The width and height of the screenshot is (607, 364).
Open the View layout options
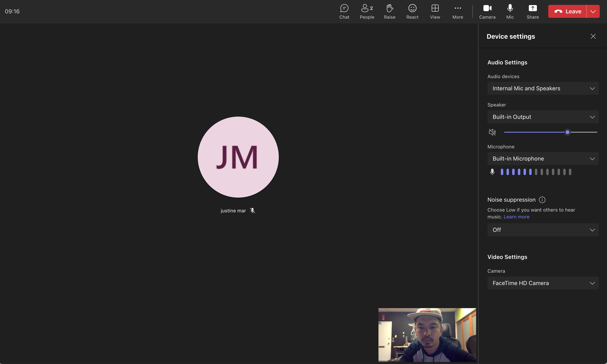pyautogui.click(x=435, y=11)
